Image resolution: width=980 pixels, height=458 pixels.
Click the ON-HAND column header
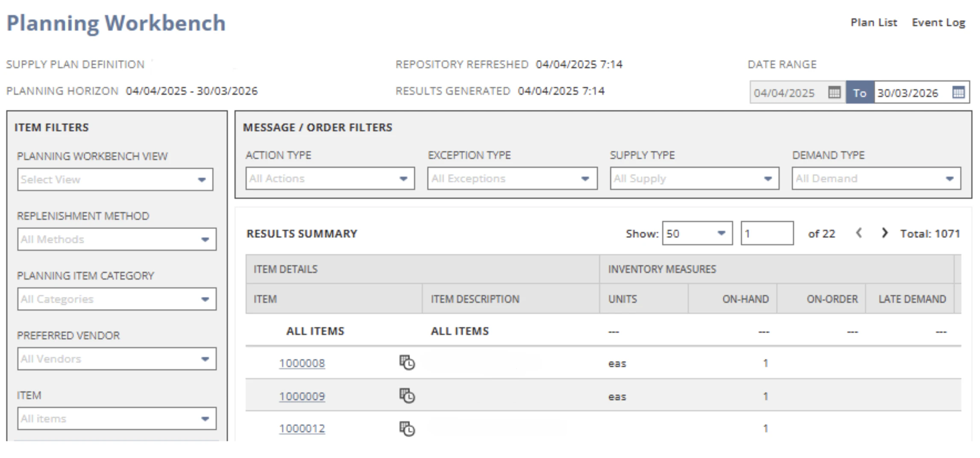point(733,299)
